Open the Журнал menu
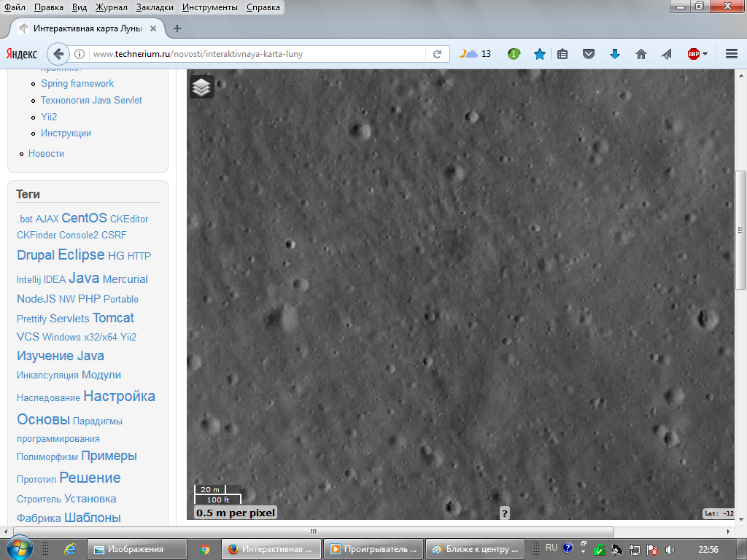The image size is (747, 560). pos(111,7)
